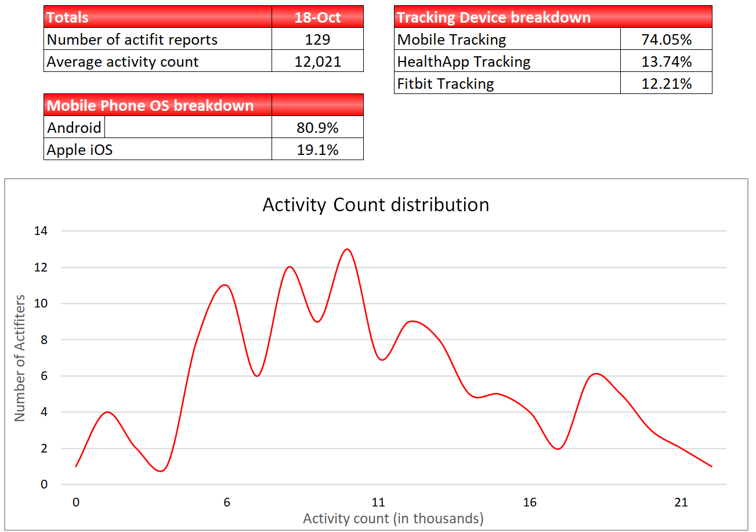
Task: Click the Number of Actifiters axis label
Action: (x=20, y=358)
